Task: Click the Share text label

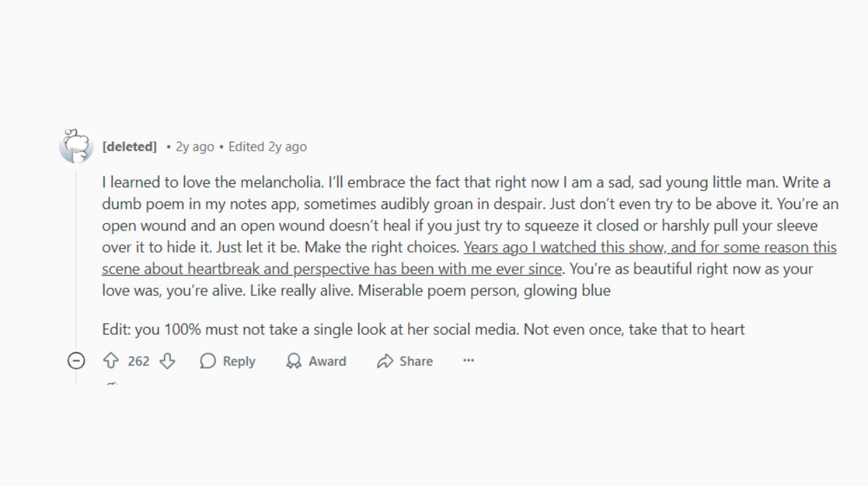Action: pos(416,361)
